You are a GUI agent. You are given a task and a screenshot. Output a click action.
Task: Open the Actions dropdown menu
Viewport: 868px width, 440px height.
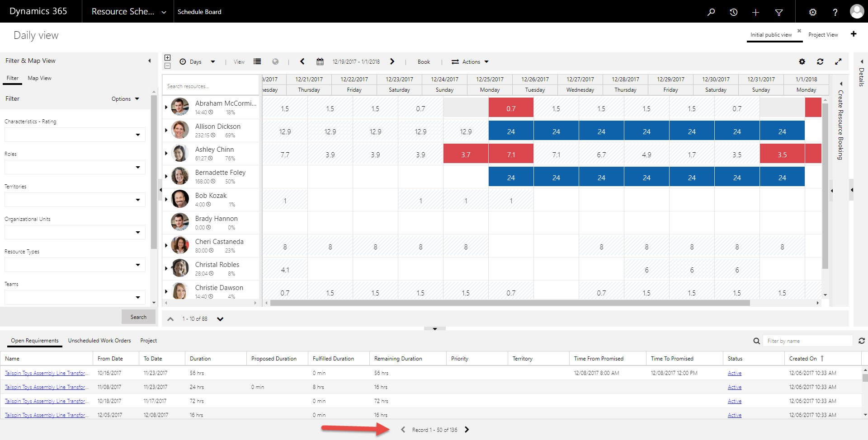point(470,61)
